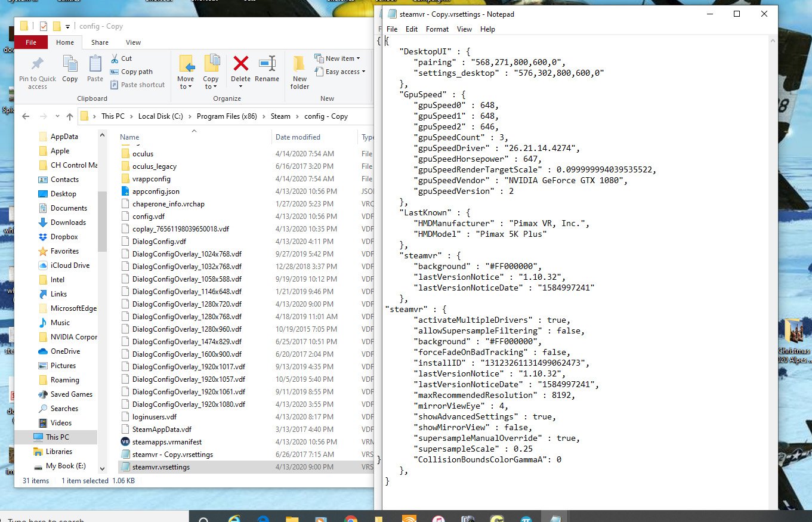Sort by Date modified column header

298,137
